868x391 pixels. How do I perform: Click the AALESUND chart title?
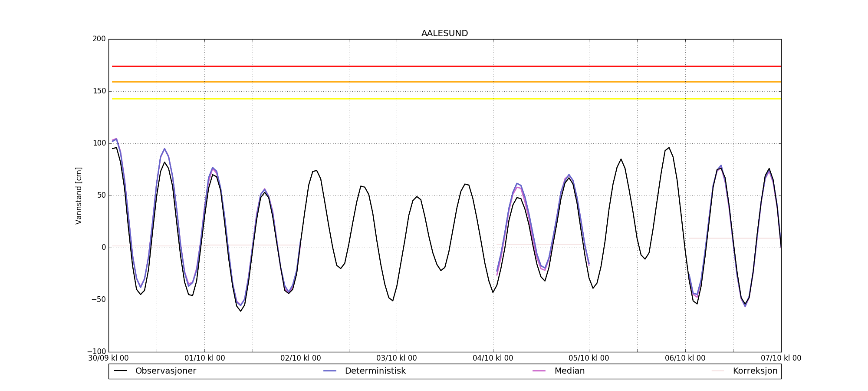pyautogui.click(x=444, y=33)
